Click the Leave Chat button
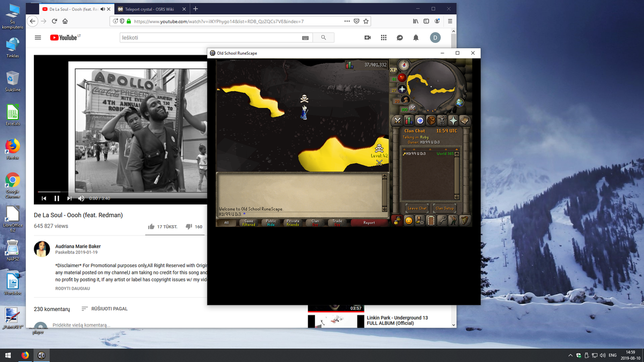Viewport: 644px width, 362px height. tap(417, 208)
